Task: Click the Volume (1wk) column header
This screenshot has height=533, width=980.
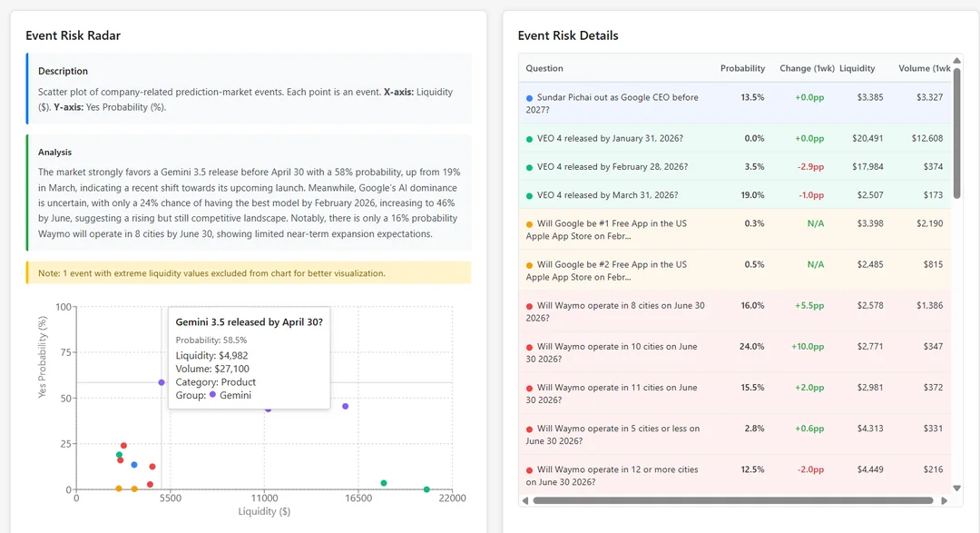Action: pos(924,68)
